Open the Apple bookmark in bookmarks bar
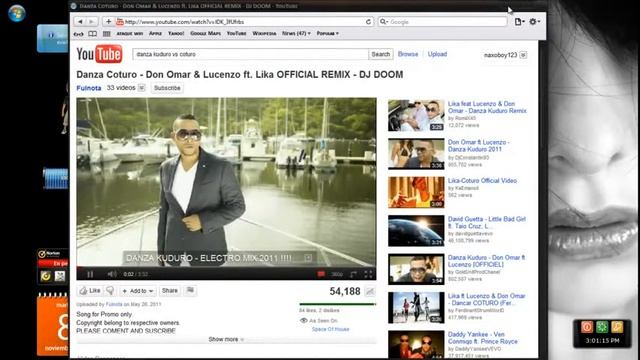640x360 pixels. point(155,33)
